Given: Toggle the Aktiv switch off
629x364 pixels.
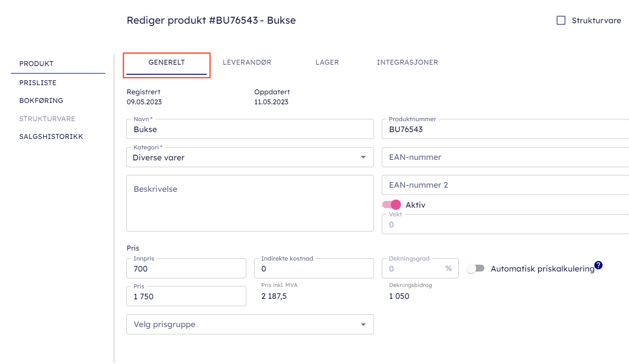Looking at the screenshot, I should (x=391, y=205).
